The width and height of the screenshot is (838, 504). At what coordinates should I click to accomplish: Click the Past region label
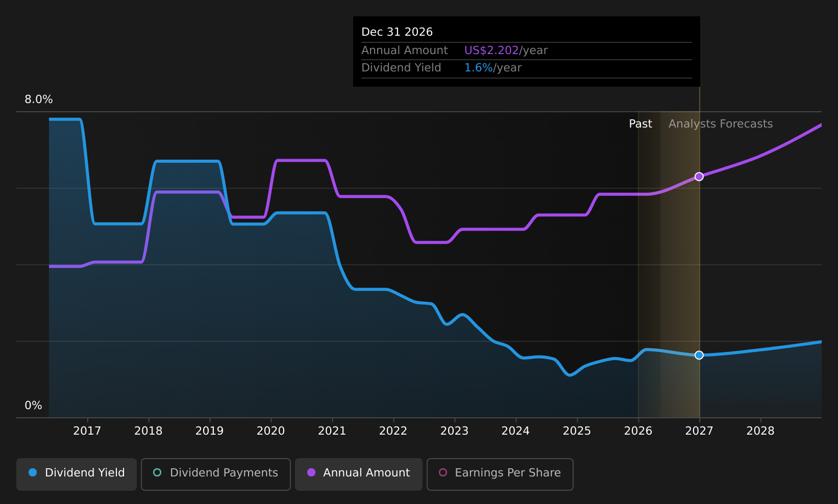click(640, 124)
